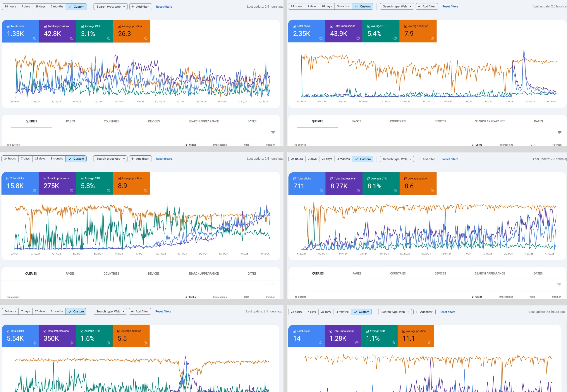Screen dimensions: 567x392
Task: Click help icon on the 5.5 Average position card
Action: (x=145, y=343)
